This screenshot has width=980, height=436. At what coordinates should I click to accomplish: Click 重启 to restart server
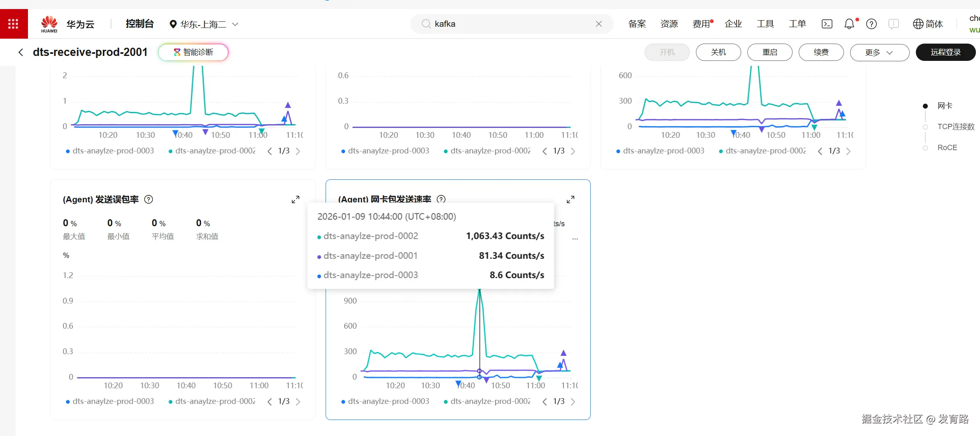(770, 52)
